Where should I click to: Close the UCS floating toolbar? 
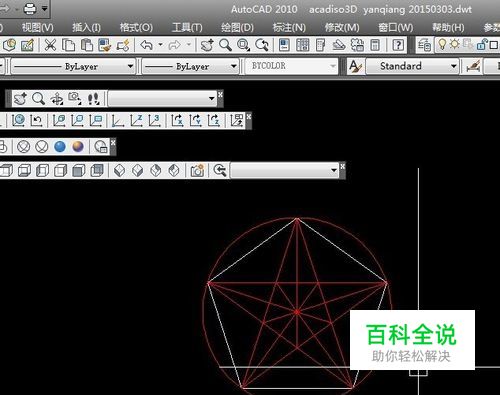(249, 116)
